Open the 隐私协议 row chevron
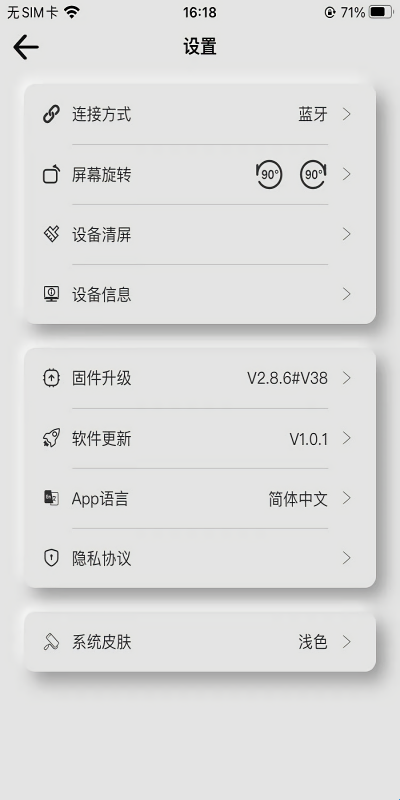This screenshot has width=400, height=800. [x=347, y=558]
